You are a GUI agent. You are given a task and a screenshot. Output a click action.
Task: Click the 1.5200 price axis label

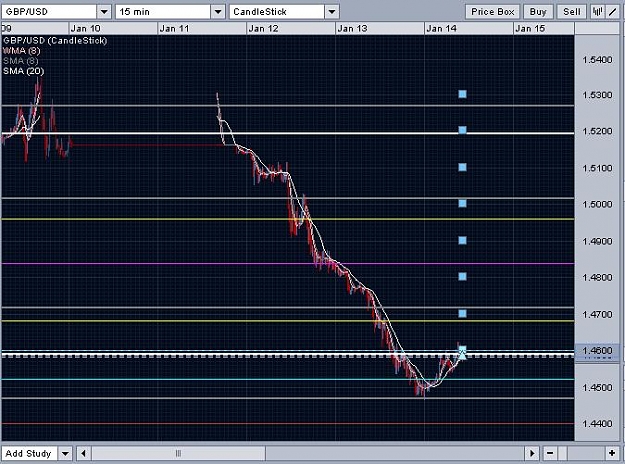597,131
